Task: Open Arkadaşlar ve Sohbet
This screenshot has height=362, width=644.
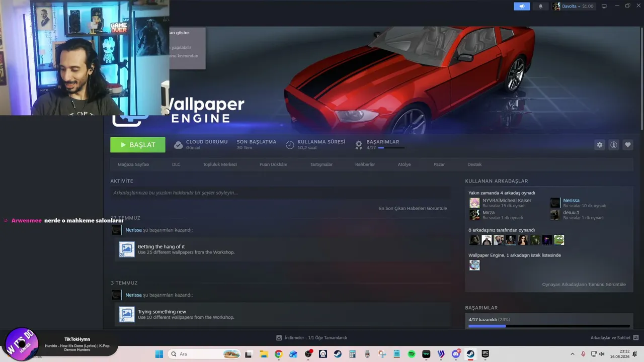Action: coord(610,338)
